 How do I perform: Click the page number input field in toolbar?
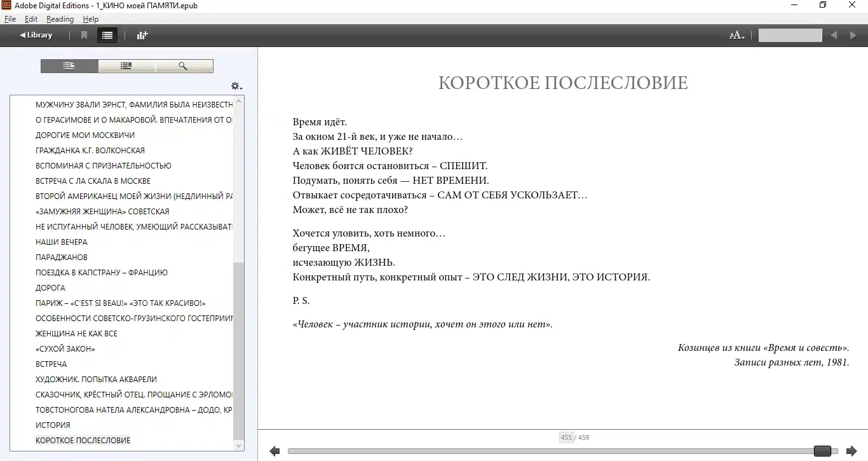790,36
